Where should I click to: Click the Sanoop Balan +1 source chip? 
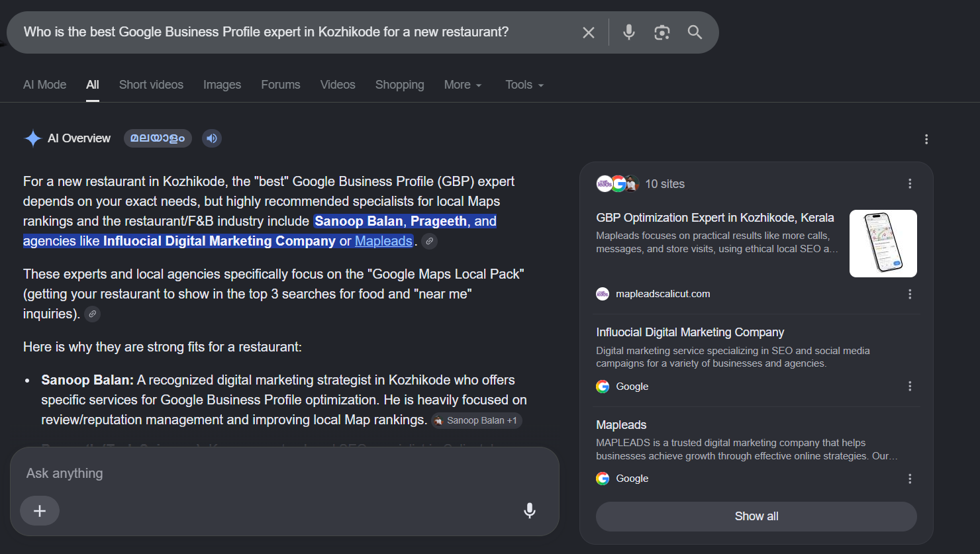(477, 420)
